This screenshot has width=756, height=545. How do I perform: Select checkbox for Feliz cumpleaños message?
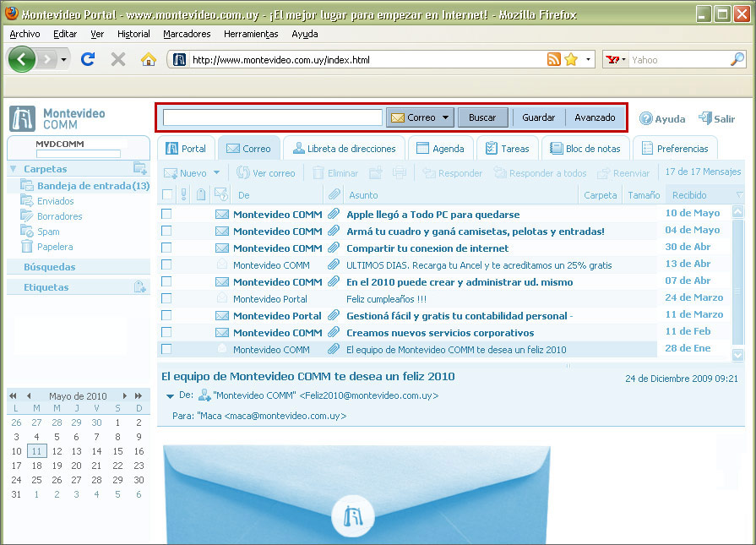[x=166, y=299]
